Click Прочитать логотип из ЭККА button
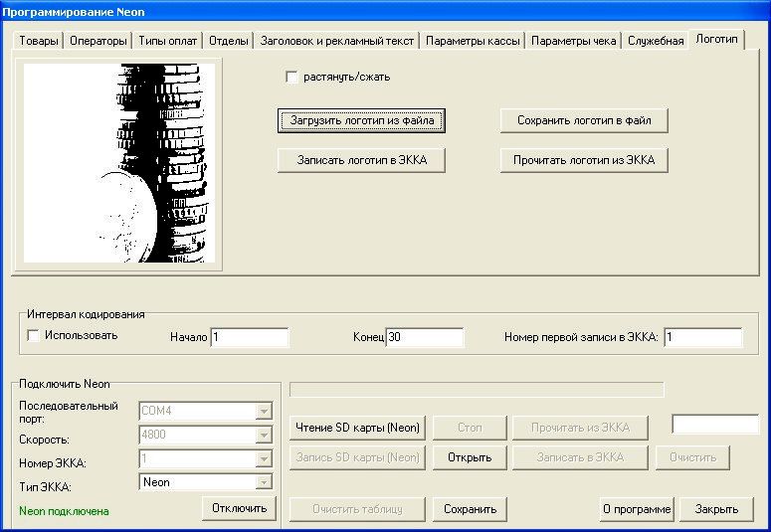 coord(584,160)
